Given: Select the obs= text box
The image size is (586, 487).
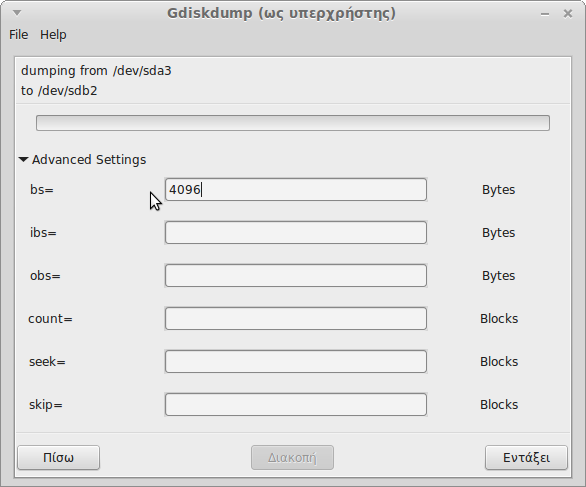Looking at the screenshot, I should click(296, 275).
